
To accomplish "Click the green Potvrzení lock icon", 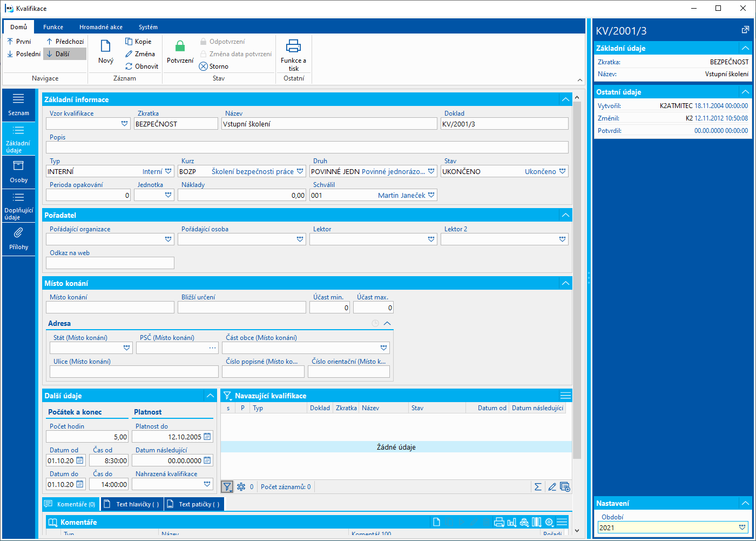I will (x=180, y=47).
